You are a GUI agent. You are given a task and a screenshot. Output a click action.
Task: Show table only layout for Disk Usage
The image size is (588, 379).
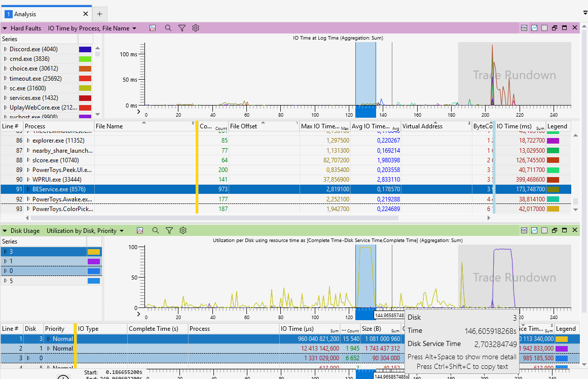pos(544,230)
